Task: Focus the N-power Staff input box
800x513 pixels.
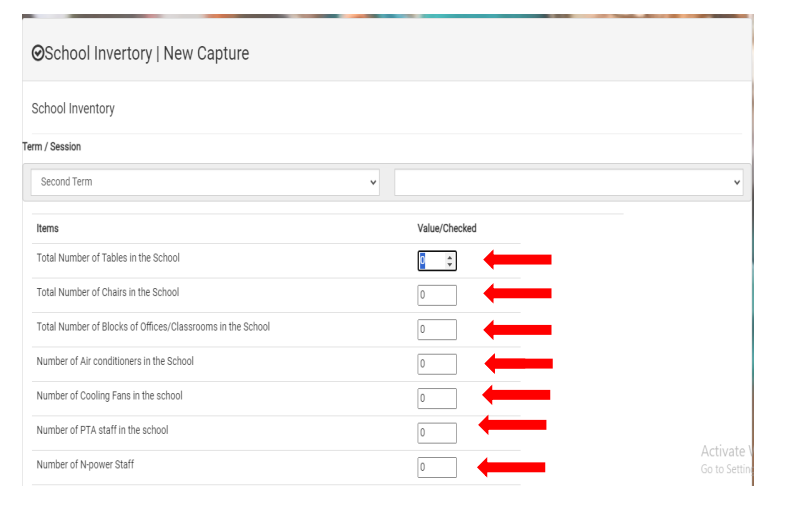Action: point(437,467)
